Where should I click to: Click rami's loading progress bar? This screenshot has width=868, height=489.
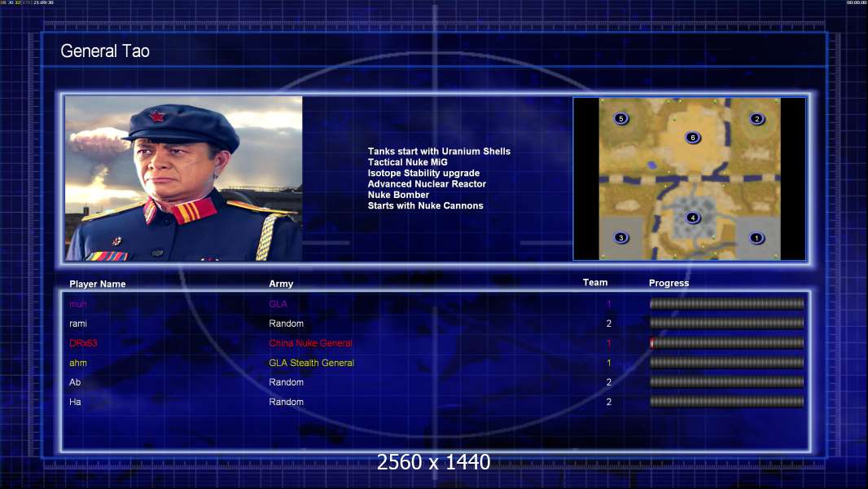[x=727, y=323]
